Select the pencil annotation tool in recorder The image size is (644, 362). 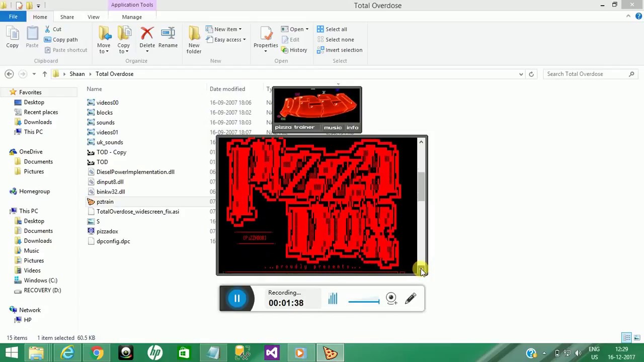pyautogui.click(x=411, y=298)
